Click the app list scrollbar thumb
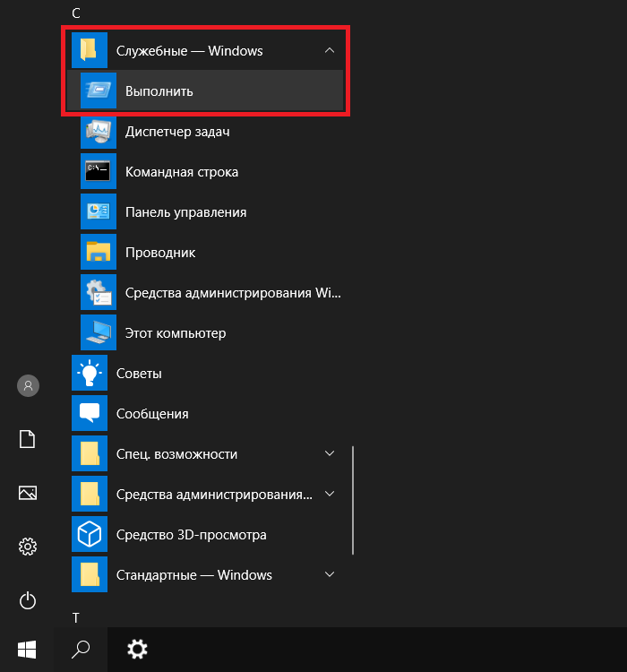Screen dimensions: 627x672 (x=353, y=500)
